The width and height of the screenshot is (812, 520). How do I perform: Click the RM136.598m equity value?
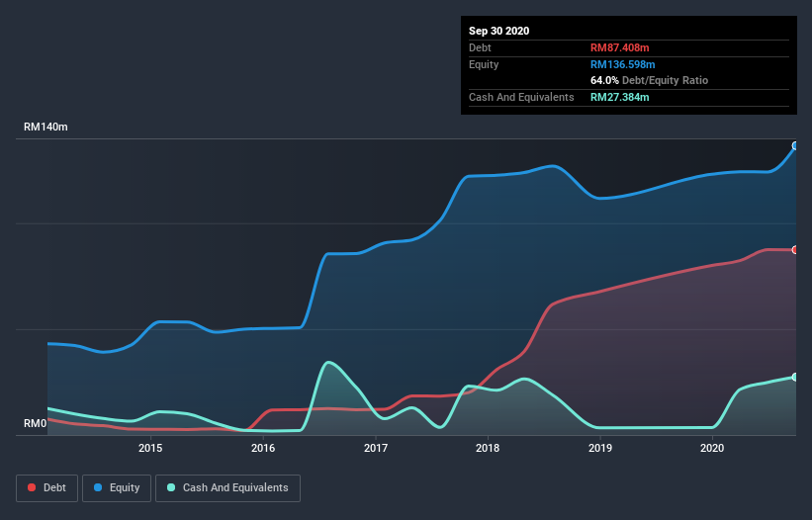pos(623,64)
